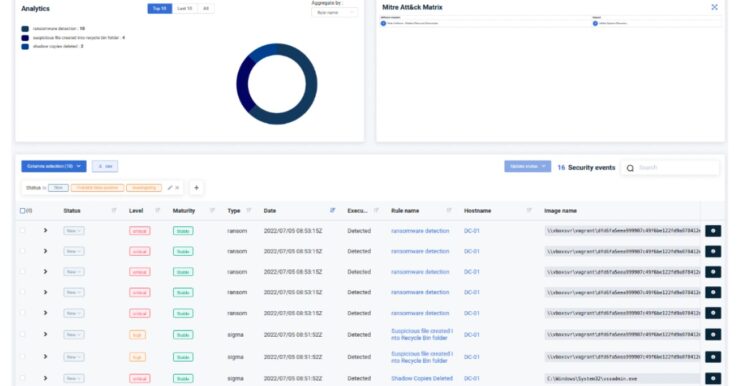
Task: Click the suspicious file created legend swatch
Action: click(25, 38)
